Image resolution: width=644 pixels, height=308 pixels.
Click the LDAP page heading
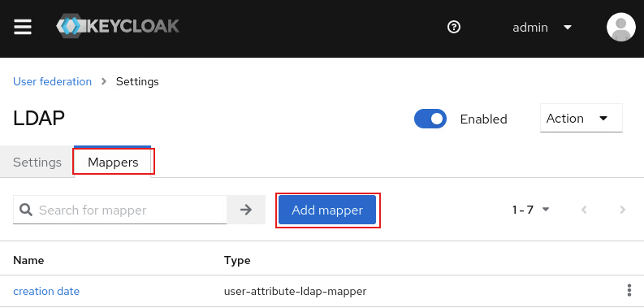39,119
